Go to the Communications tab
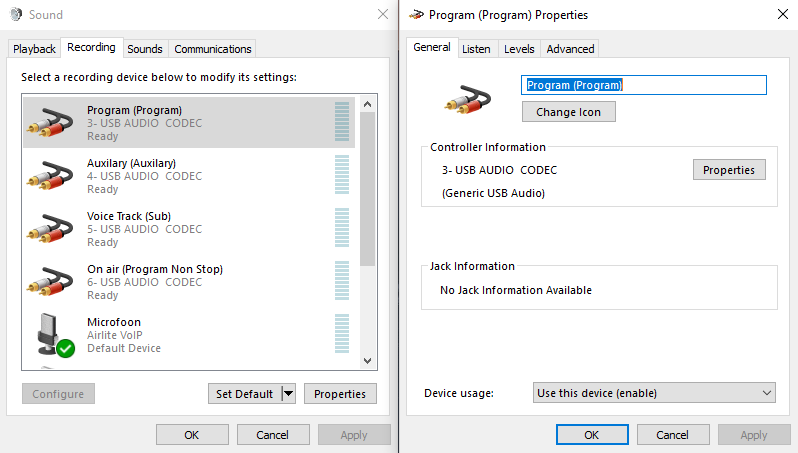The height and width of the screenshot is (453, 798). click(x=212, y=49)
